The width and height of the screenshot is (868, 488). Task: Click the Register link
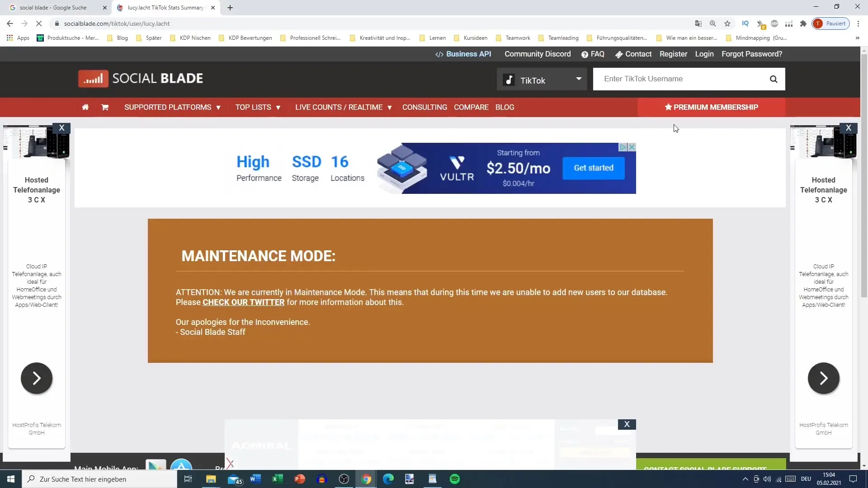pos(673,54)
